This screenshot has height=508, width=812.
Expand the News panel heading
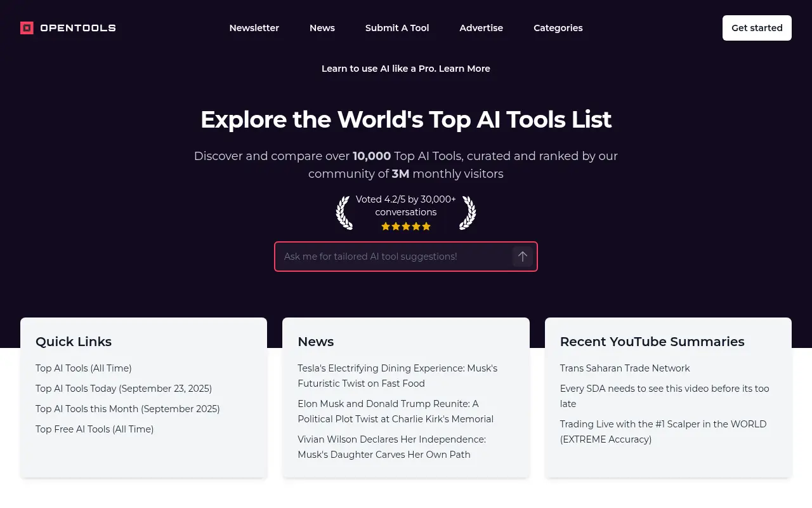tap(316, 342)
